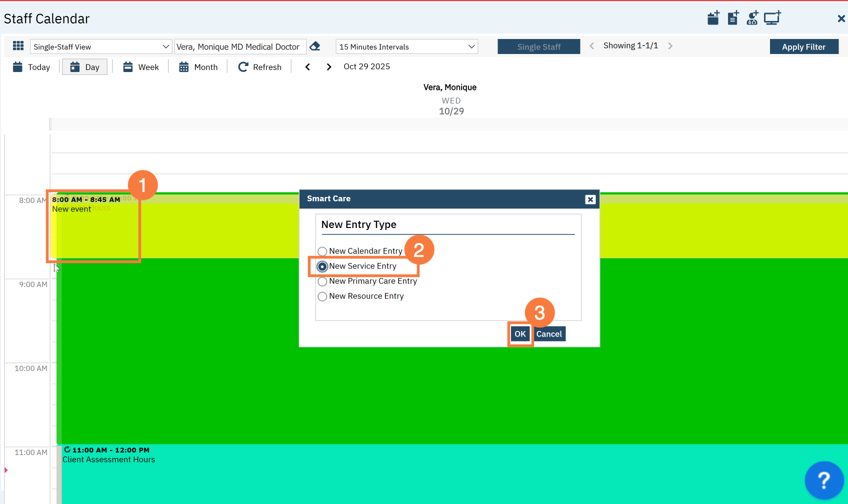
Task: Click the cyan Client Assessment Hours block
Action: [x=400, y=475]
